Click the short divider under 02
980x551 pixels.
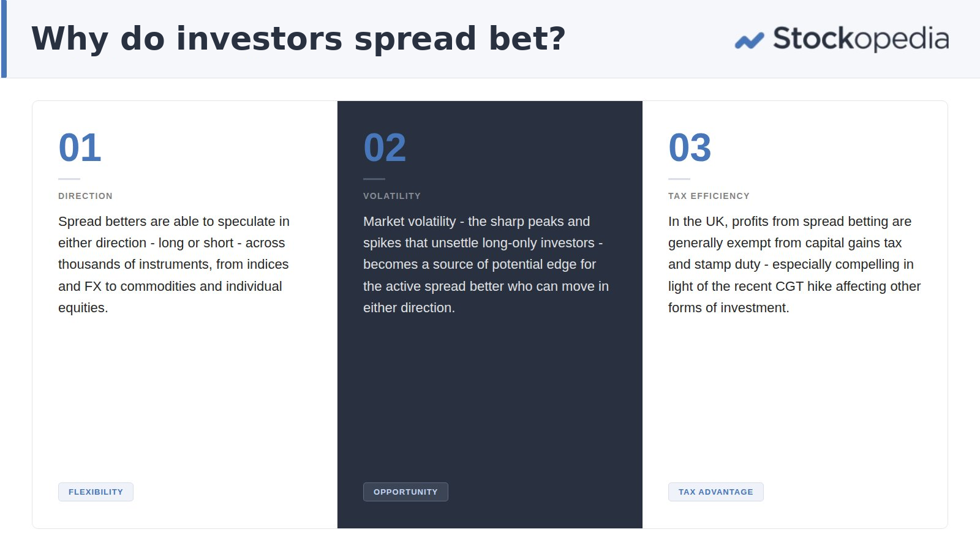pos(374,179)
